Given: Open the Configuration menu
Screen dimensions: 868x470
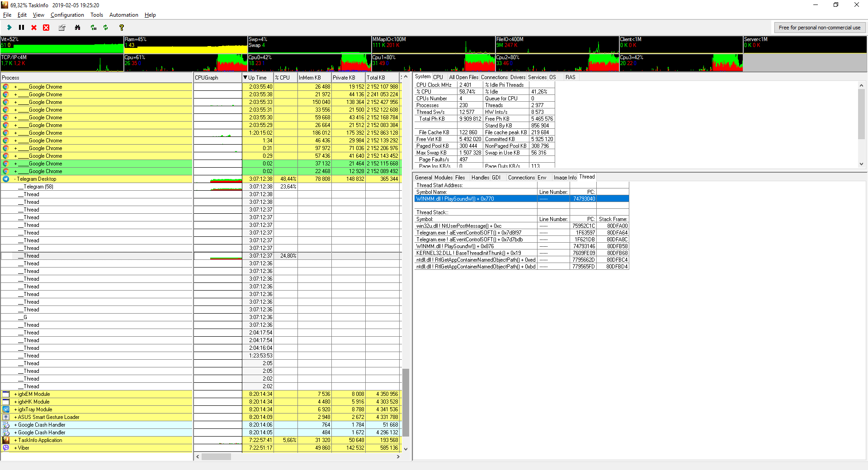Looking at the screenshot, I should click(67, 15).
